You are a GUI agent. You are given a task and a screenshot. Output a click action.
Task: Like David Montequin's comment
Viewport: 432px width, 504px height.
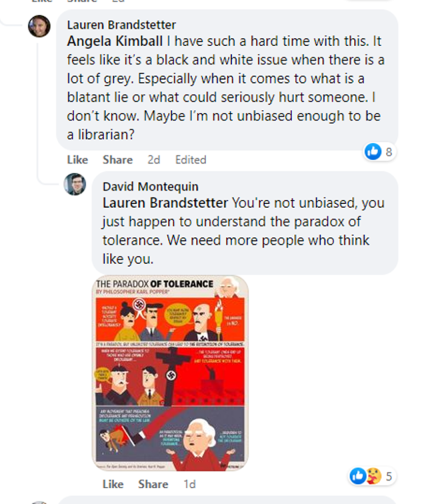pos(113,484)
